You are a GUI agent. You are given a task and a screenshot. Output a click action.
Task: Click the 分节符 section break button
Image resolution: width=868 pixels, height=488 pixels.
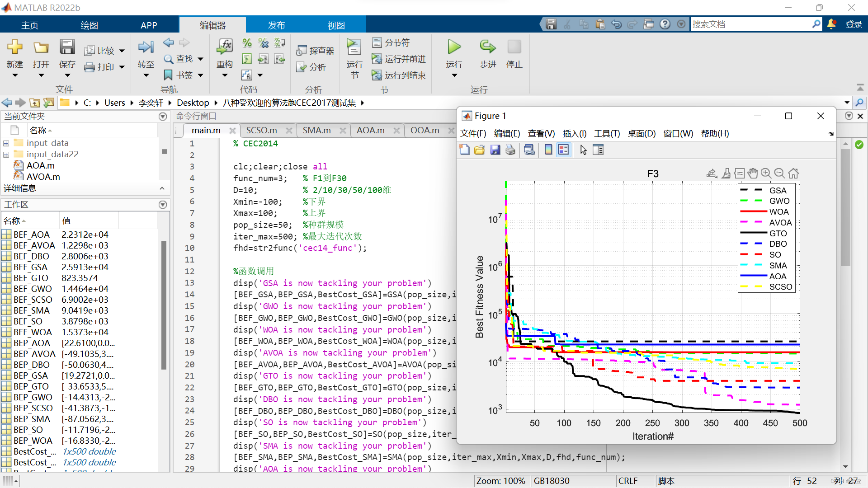tap(391, 42)
